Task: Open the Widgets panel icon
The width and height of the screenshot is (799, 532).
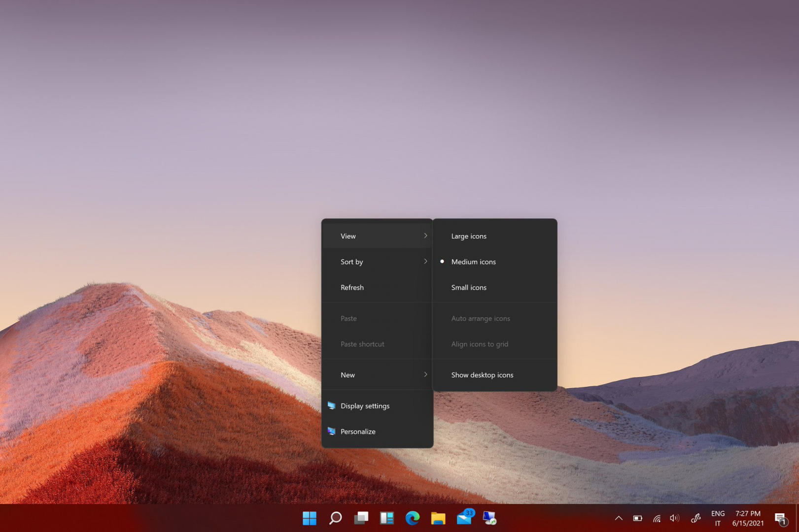Action: pyautogui.click(x=387, y=518)
